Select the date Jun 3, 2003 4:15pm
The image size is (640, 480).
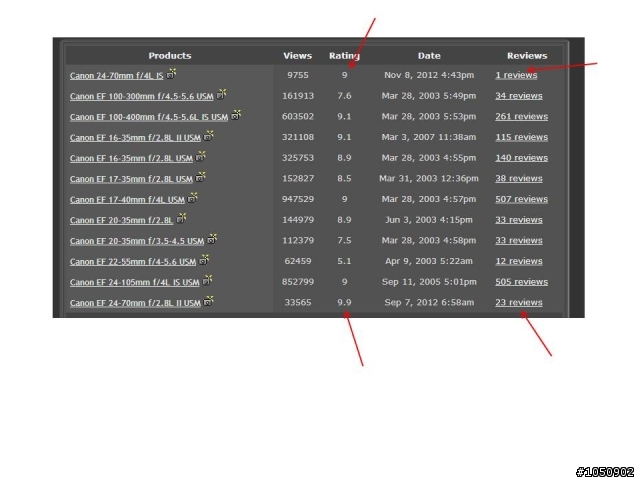(x=429, y=220)
